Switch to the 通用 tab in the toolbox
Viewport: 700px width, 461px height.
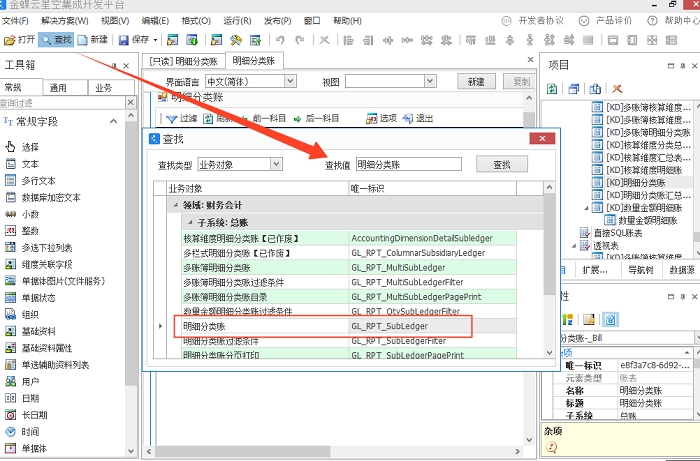tap(58, 88)
